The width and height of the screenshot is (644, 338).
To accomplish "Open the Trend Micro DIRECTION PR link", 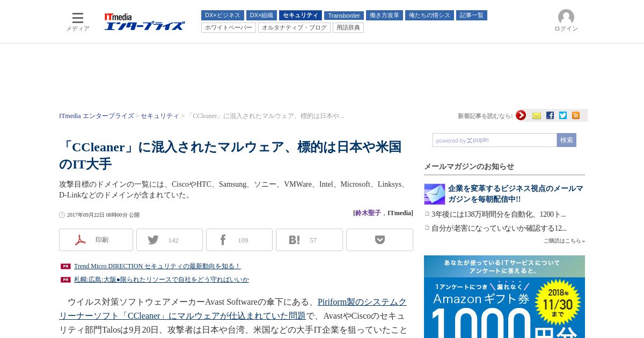I will tap(157, 266).
